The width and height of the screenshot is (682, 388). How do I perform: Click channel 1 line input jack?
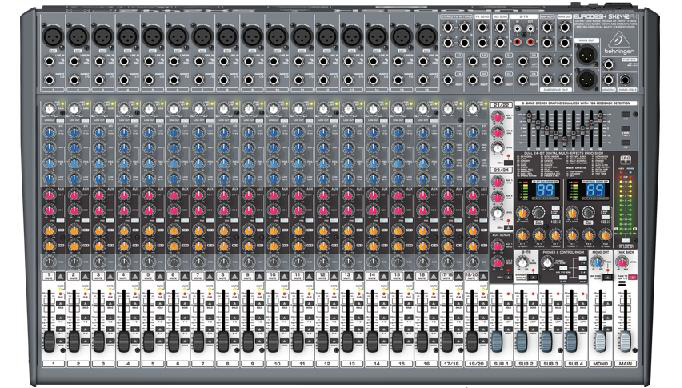(x=50, y=62)
